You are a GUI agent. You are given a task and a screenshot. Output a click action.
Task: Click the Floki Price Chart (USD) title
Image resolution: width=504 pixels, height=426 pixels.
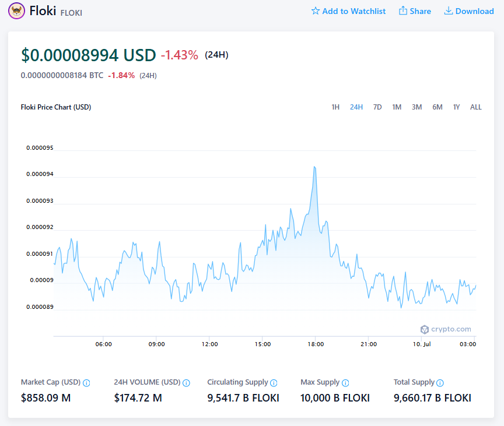coord(56,107)
